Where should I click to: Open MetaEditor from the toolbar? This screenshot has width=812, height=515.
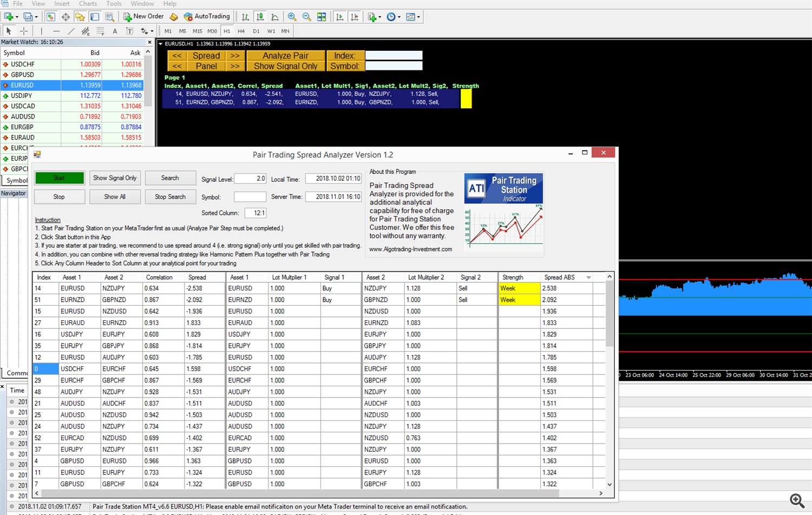point(174,17)
